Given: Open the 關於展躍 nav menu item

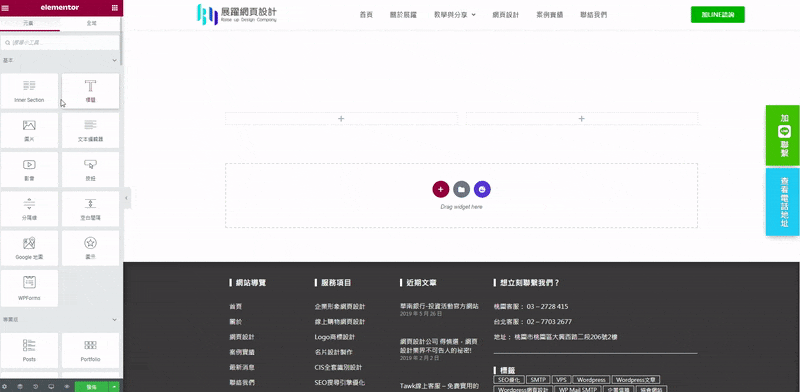Looking at the screenshot, I should click(403, 15).
